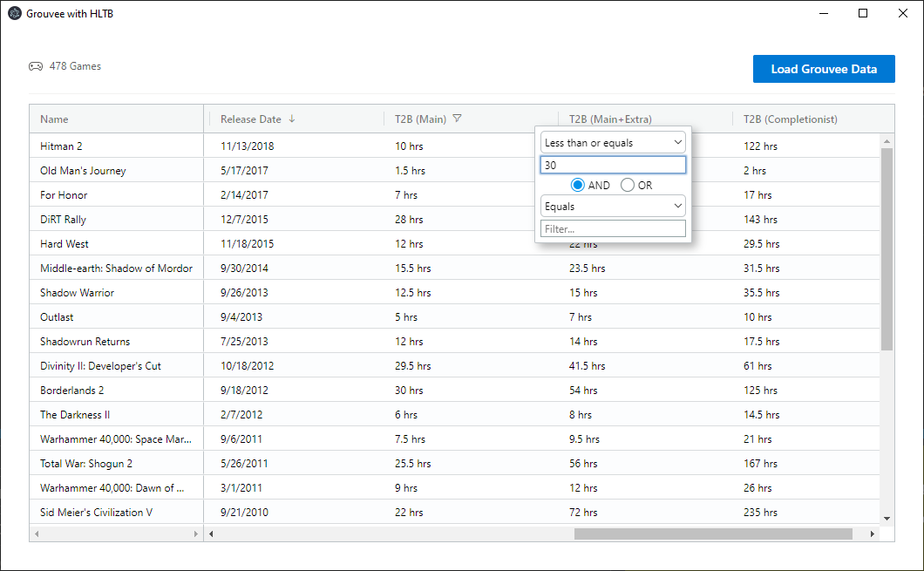Viewport: 924px width, 571px height.
Task: Click the 54 hrs Main+Extra cell
Action: (x=583, y=390)
